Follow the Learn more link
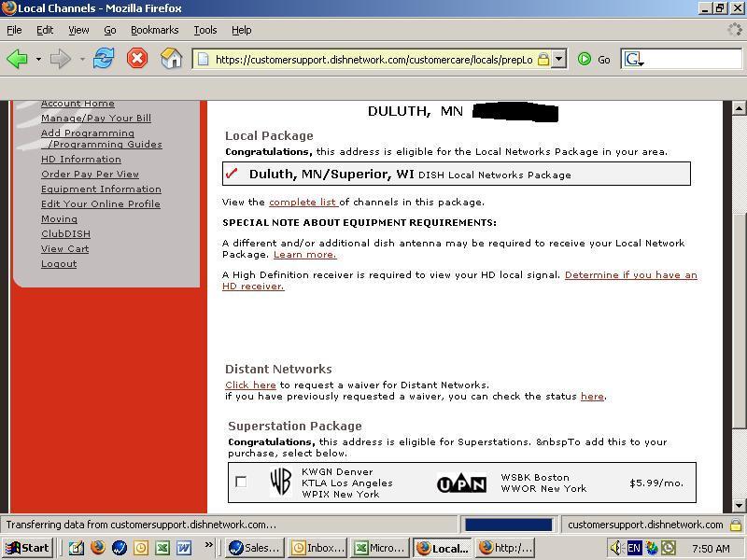747x560 pixels. tap(305, 254)
